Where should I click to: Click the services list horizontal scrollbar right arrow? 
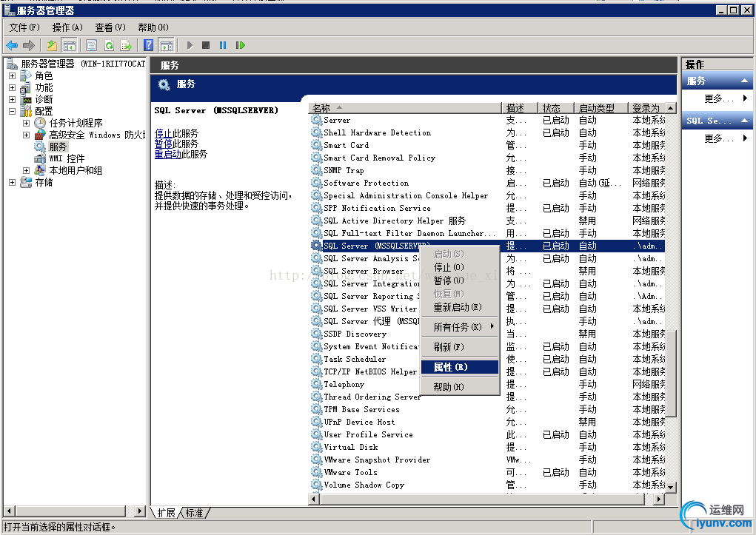coord(659,499)
